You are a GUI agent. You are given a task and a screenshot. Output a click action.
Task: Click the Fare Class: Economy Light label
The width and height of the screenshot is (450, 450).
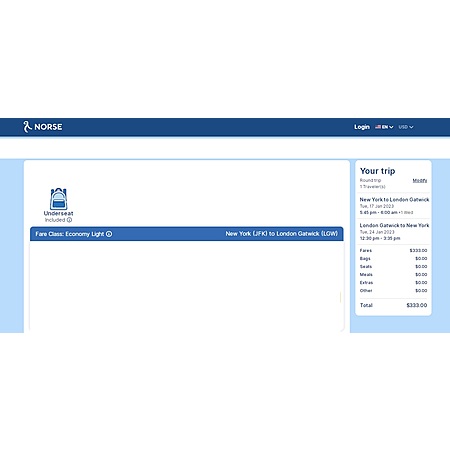[x=70, y=234]
